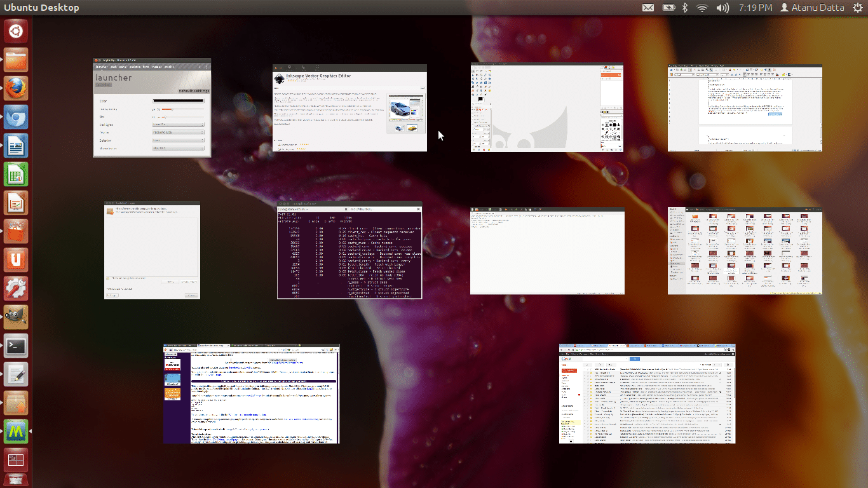Open the Atanu Datta user menu
This screenshot has height=488, width=868.
click(x=812, y=8)
